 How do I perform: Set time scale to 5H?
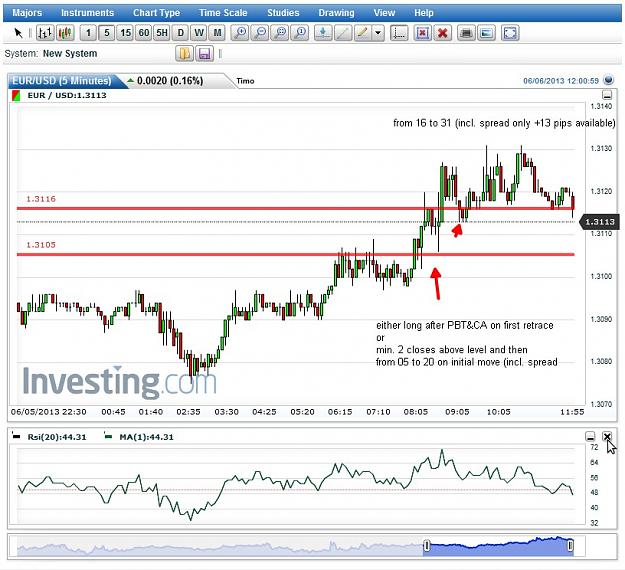click(162, 33)
